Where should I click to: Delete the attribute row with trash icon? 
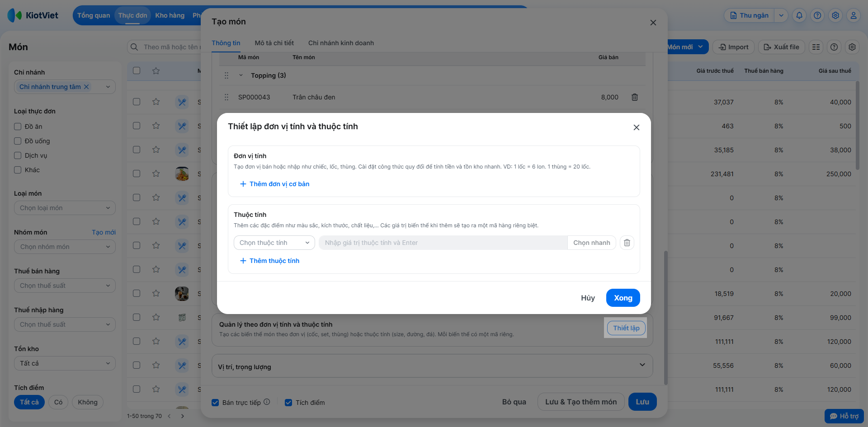(x=627, y=243)
